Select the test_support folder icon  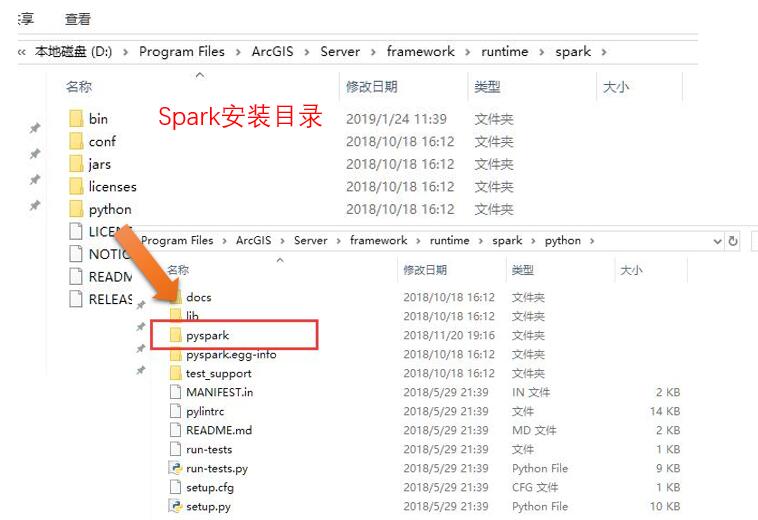176,373
